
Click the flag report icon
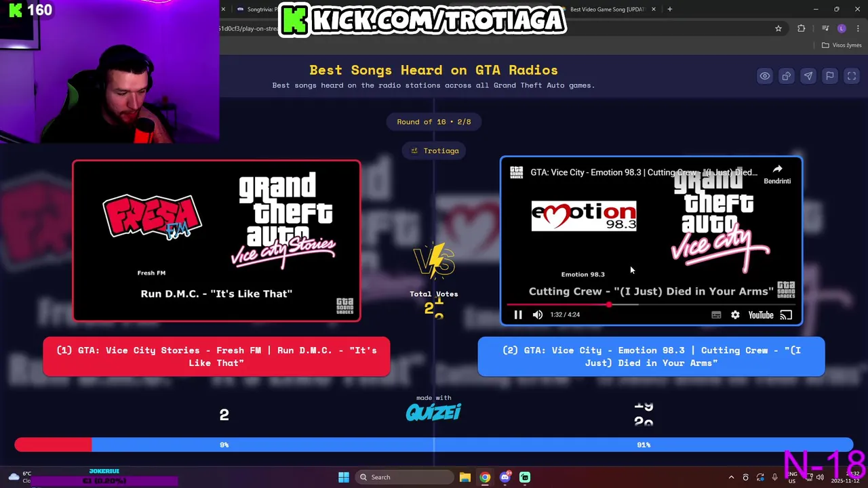(829, 76)
